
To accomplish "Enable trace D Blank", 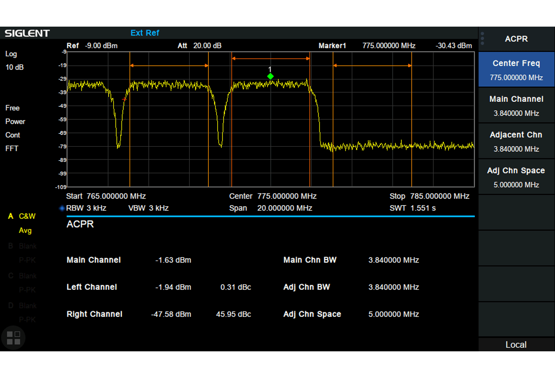I will pyautogui.click(x=23, y=306).
